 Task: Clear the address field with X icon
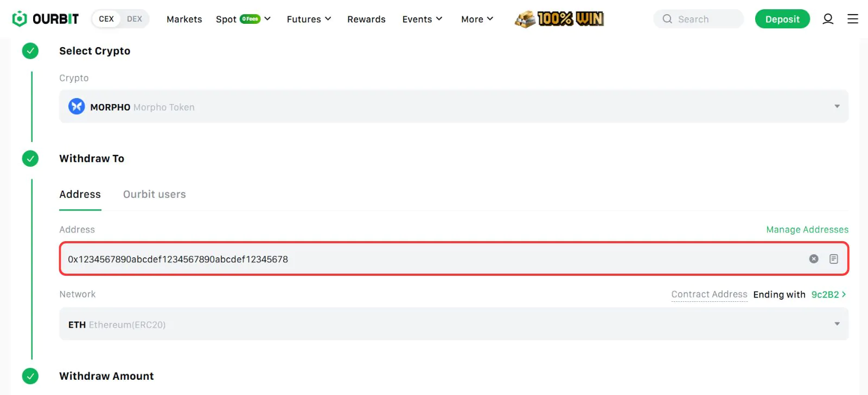coord(813,259)
